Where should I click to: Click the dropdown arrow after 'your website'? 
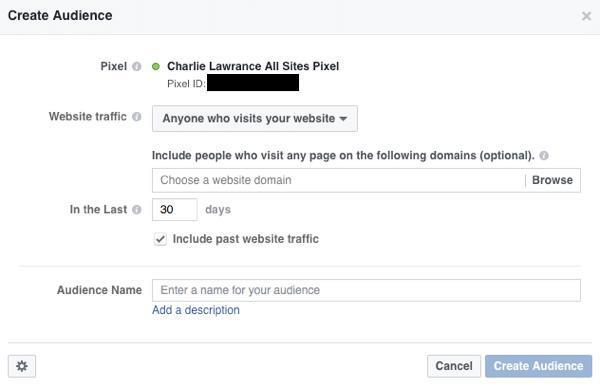(343, 119)
